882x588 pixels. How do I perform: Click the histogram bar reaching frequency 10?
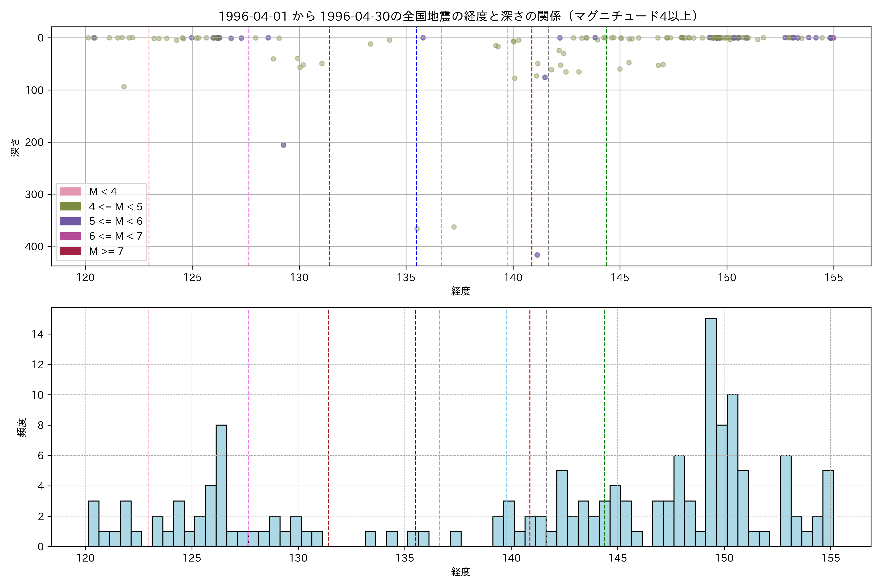click(x=732, y=470)
